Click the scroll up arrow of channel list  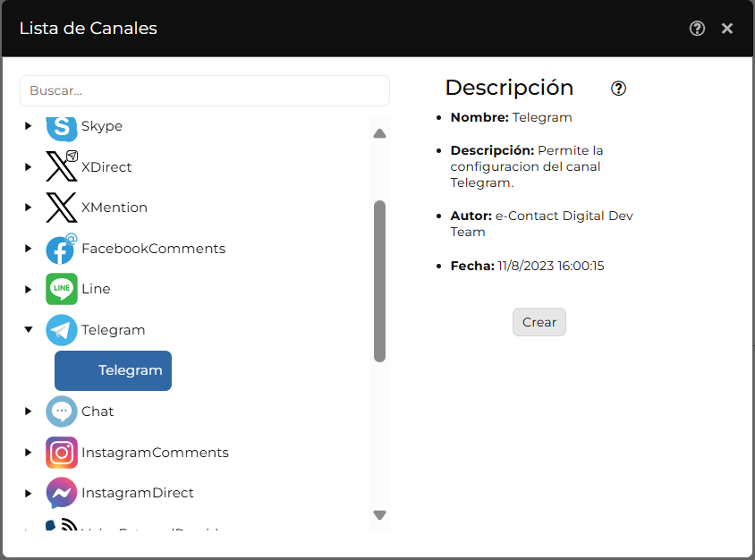(x=379, y=133)
